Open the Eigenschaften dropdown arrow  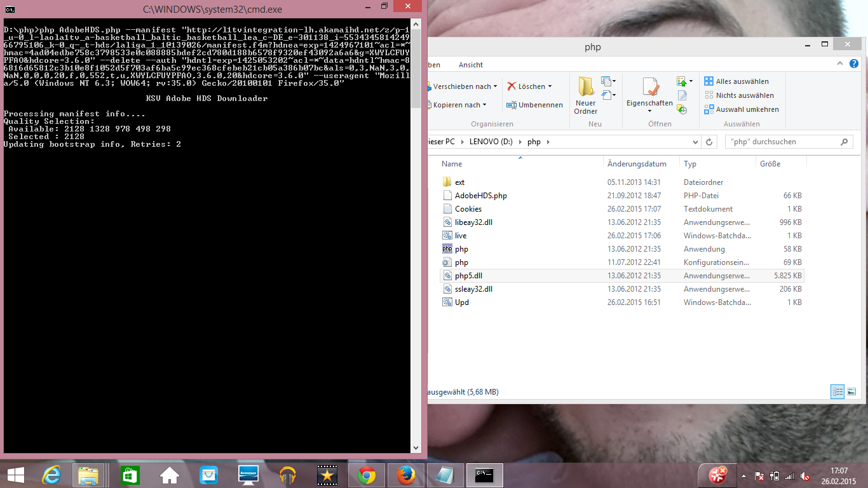click(649, 111)
